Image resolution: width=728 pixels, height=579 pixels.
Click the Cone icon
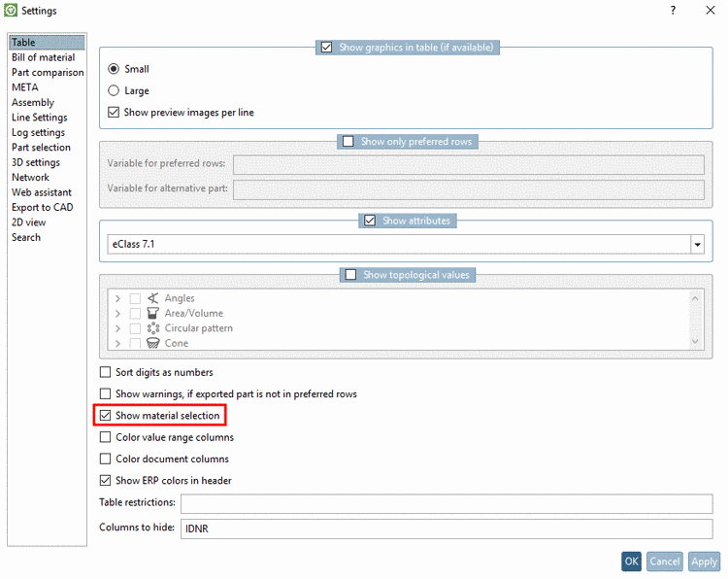click(152, 343)
